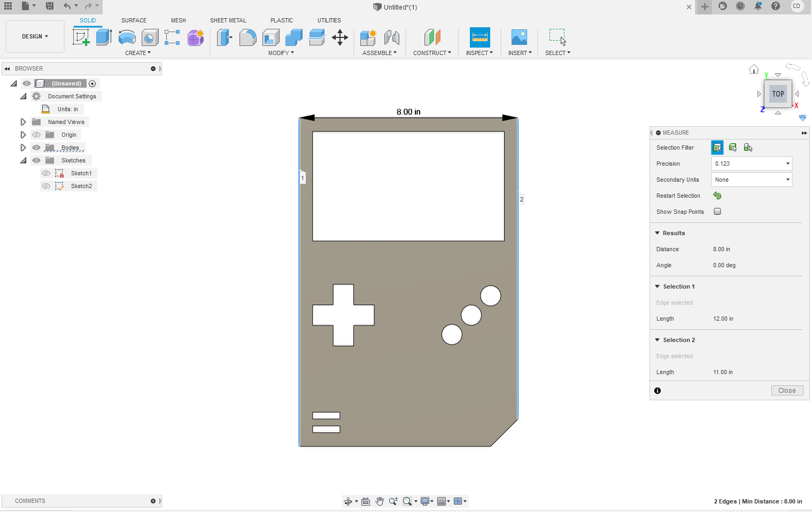This screenshot has height=512, width=812.
Task: Select the Move/Copy tool
Action: point(340,37)
